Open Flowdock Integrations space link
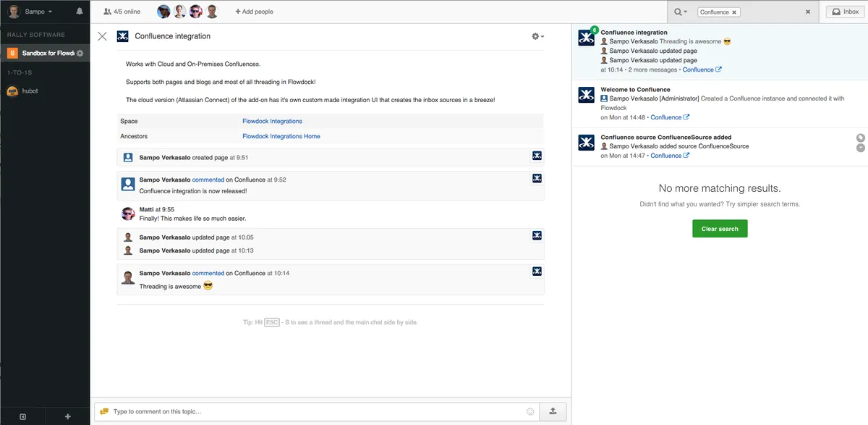868x425 pixels. (272, 121)
